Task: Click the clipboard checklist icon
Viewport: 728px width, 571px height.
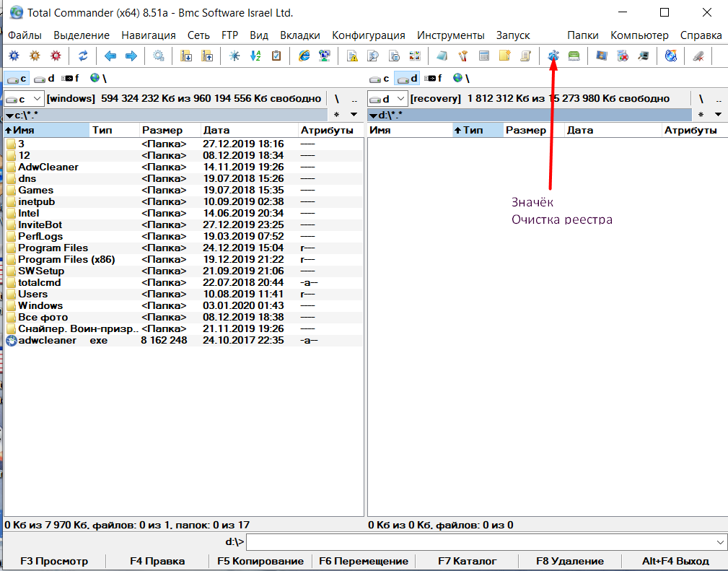Action: (x=276, y=56)
